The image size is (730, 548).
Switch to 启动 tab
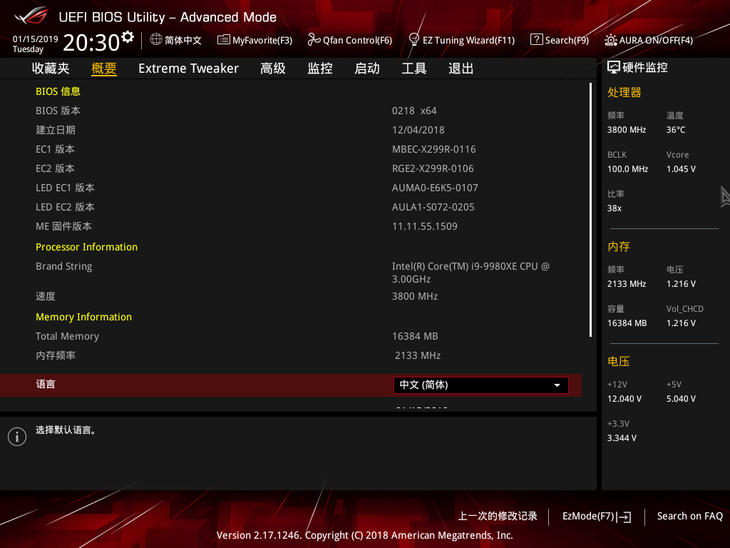click(x=367, y=68)
